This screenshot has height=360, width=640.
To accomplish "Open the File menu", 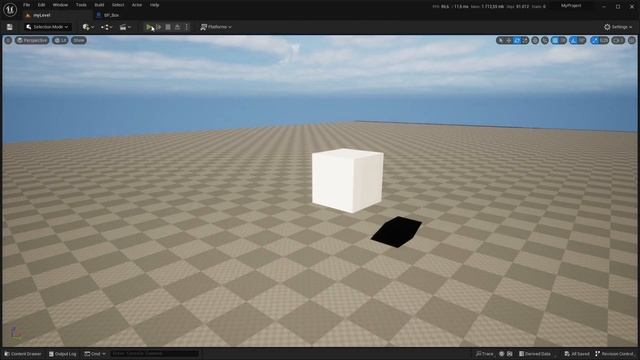I will [x=27, y=5].
